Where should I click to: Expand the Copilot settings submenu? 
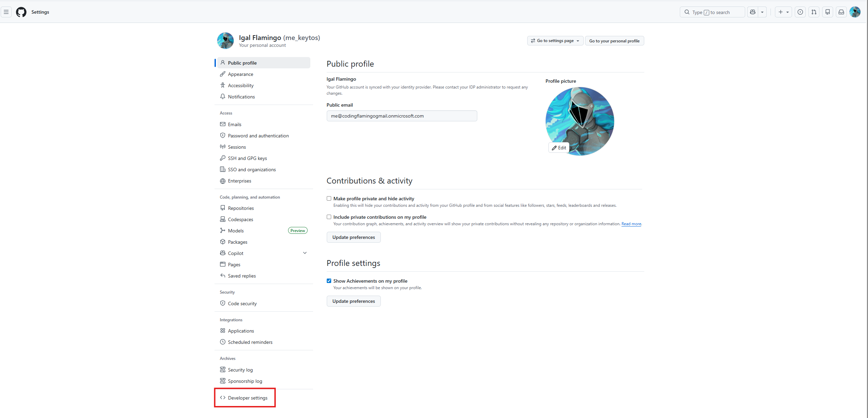click(305, 253)
